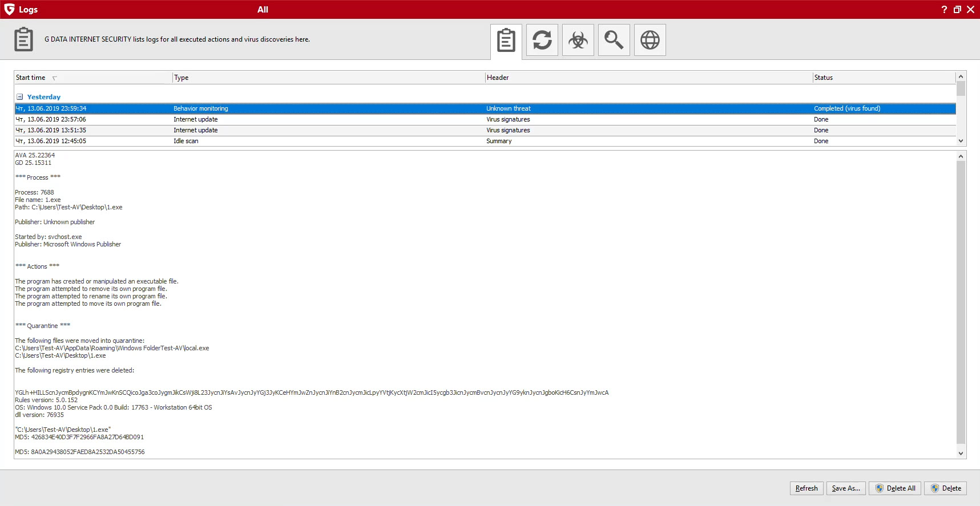Sort logs by the Type column

(x=329, y=78)
